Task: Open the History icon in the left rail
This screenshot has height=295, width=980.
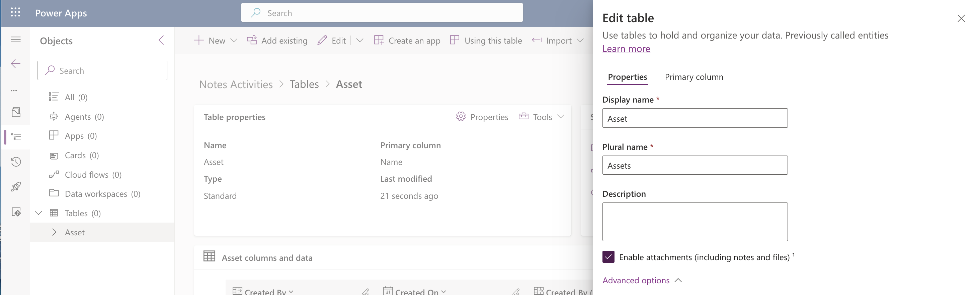Action: point(16,162)
